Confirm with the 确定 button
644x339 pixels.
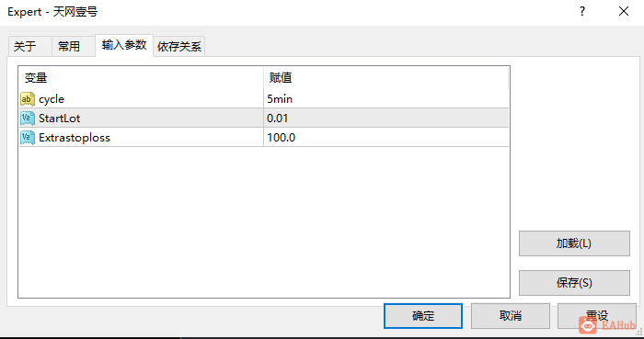coord(423,316)
